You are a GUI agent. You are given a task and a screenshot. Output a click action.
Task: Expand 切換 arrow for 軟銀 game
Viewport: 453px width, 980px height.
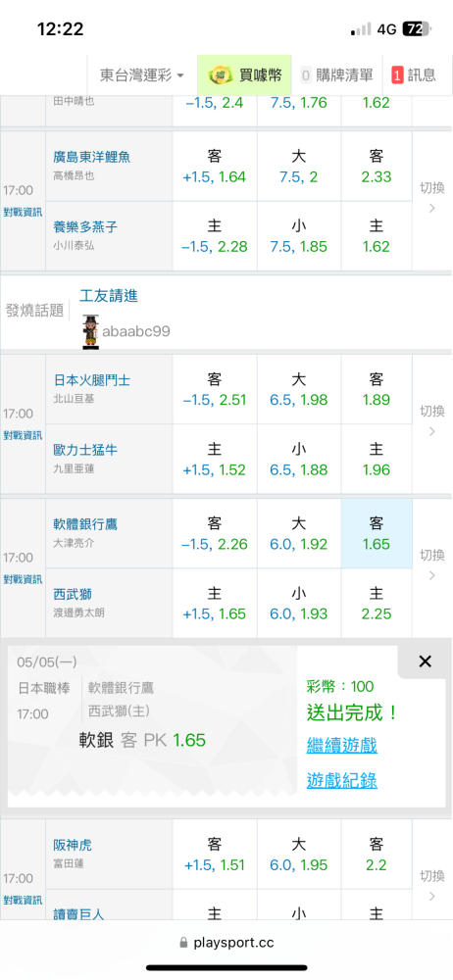(x=432, y=564)
